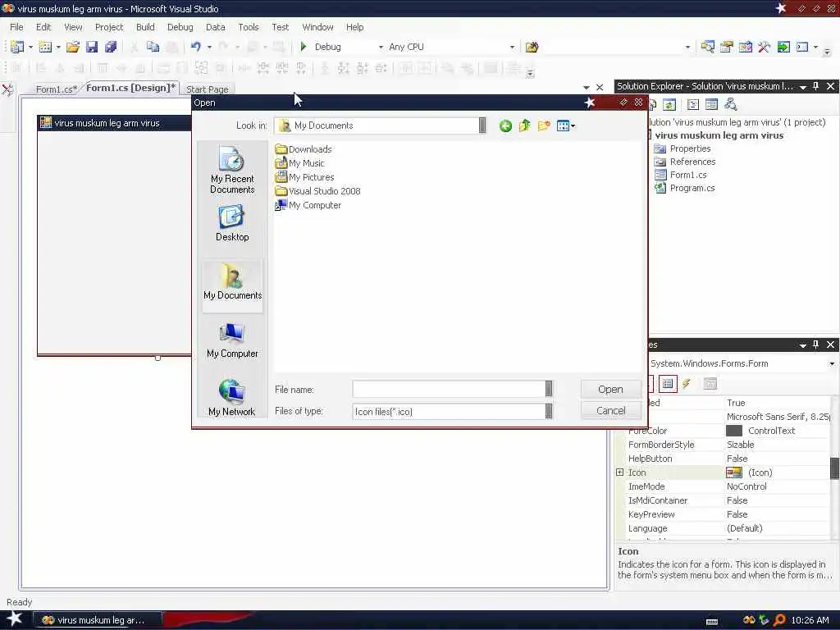
Task: Pin the Properties panel
Action: pyautogui.click(x=816, y=345)
